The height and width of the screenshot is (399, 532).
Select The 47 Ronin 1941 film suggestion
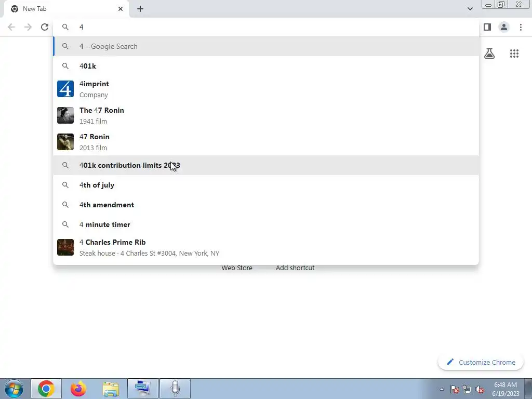click(266, 115)
